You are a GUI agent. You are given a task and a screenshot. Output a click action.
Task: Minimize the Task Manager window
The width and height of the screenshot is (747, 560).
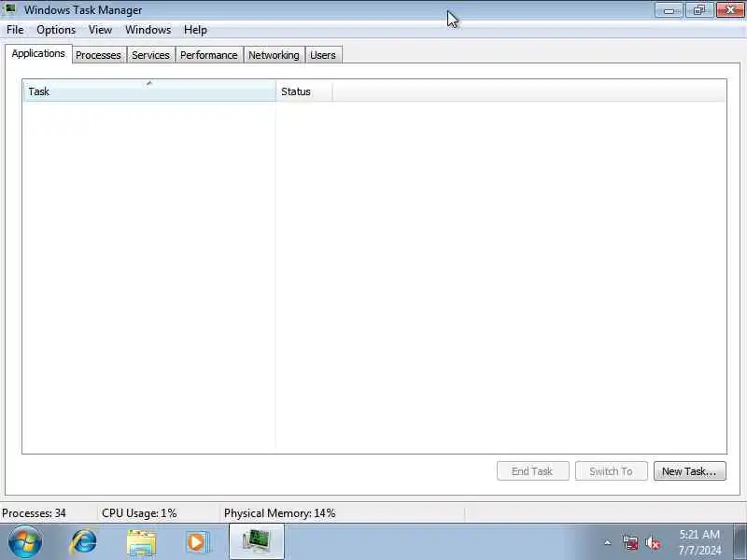tap(669, 10)
